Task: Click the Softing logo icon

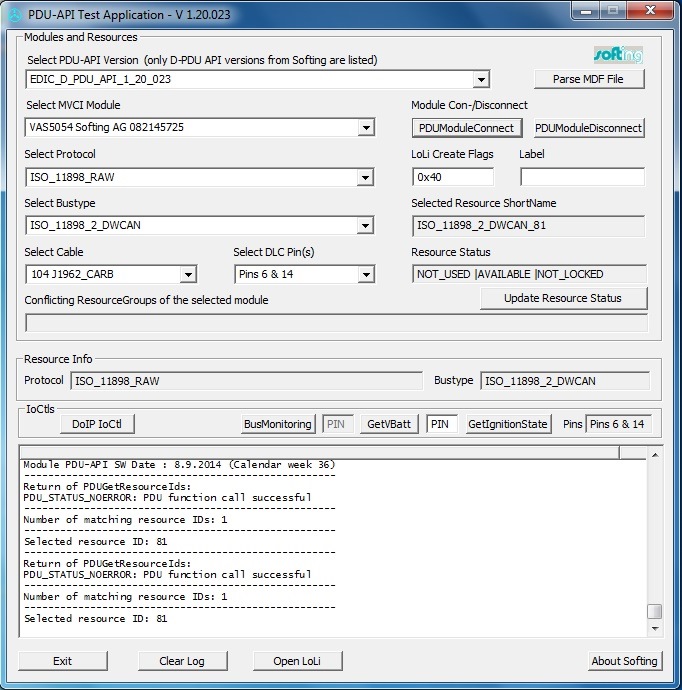Action: point(618,55)
